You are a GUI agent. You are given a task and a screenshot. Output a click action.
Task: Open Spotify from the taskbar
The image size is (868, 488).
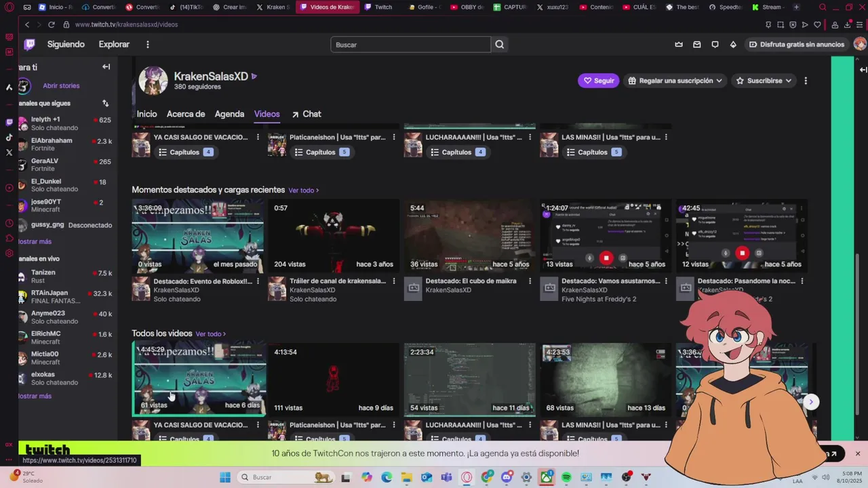(566, 477)
